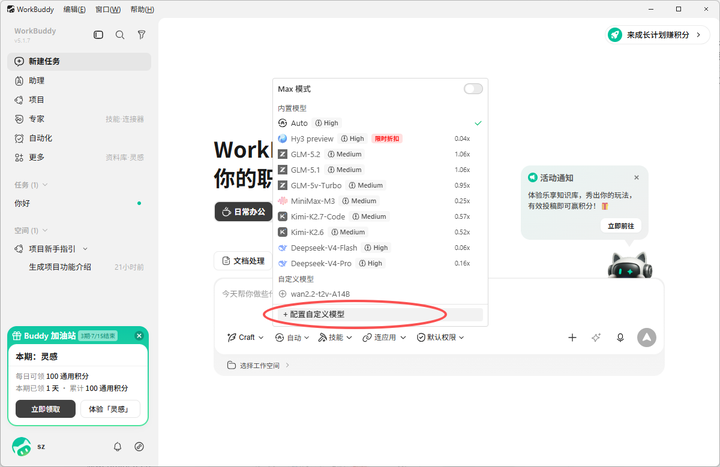This screenshot has height=467, width=720.
Task: Select the Auto model
Action: (x=380, y=123)
